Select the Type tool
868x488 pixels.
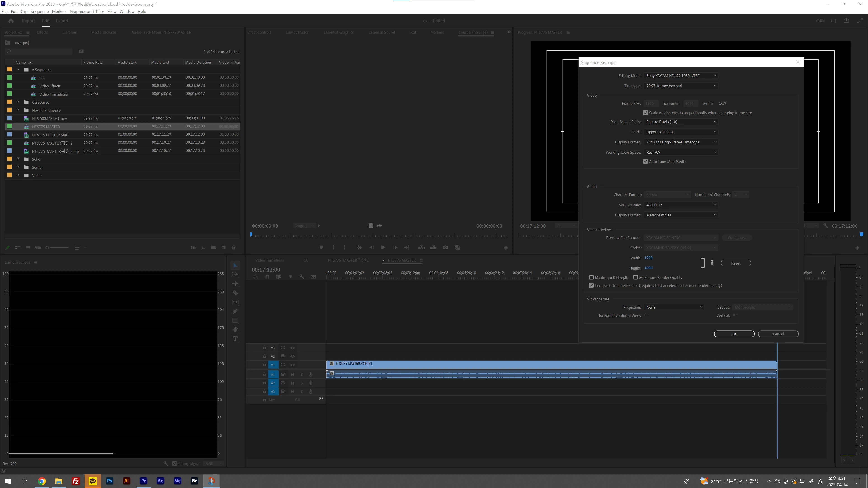tap(235, 338)
